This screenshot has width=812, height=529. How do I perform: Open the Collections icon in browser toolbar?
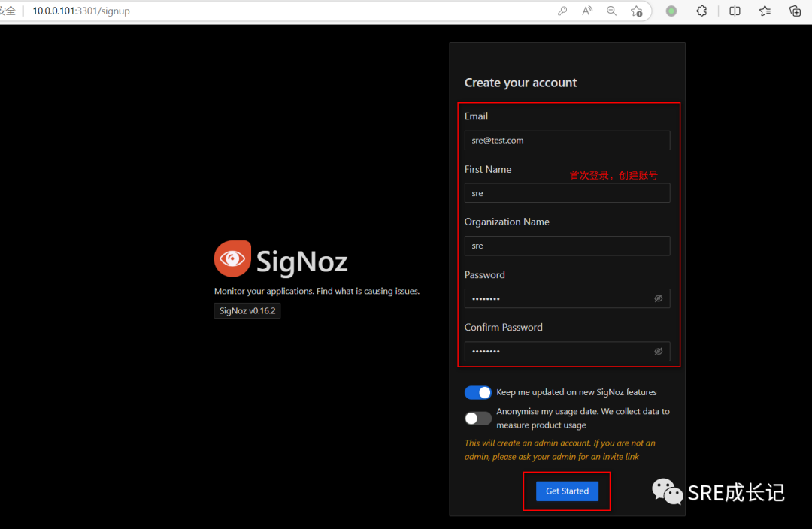(x=795, y=11)
